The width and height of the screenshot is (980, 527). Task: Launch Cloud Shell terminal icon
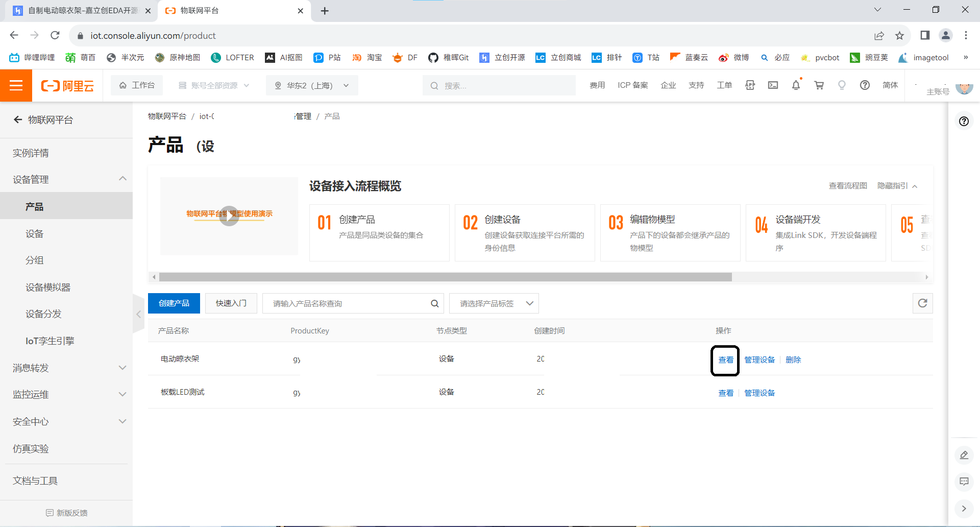click(x=773, y=85)
